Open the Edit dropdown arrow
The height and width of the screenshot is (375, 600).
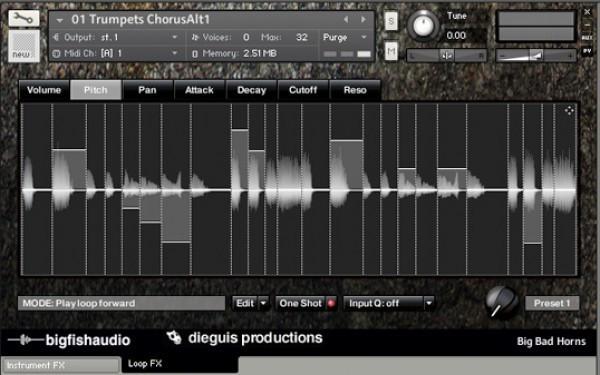[x=264, y=303]
